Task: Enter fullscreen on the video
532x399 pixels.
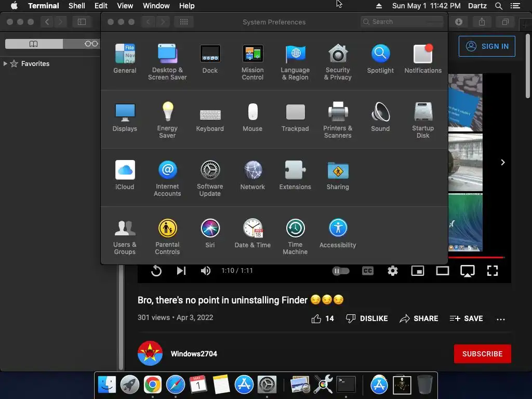Action: coord(493,271)
